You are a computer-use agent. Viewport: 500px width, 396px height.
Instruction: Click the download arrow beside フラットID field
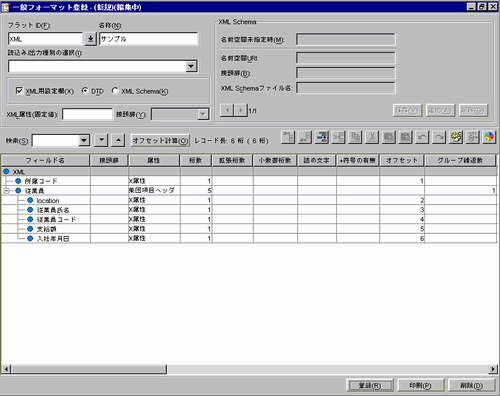[x=90, y=39]
